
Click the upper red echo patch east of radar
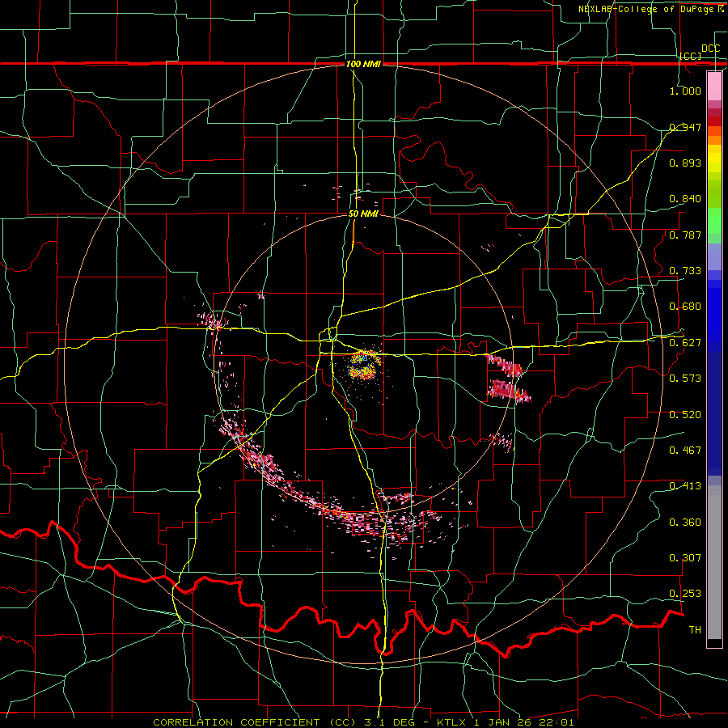click(505, 365)
